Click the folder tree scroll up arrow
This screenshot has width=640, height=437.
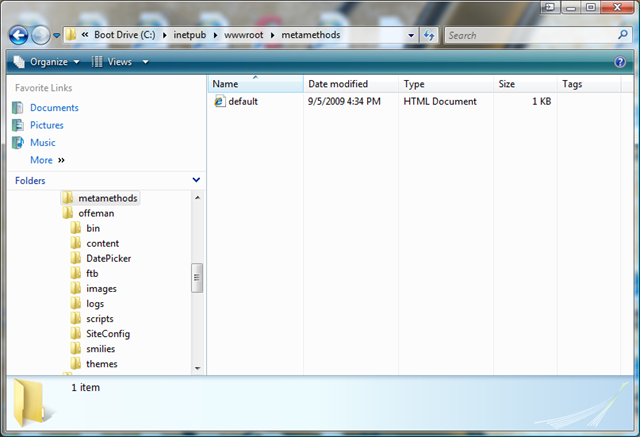pyautogui.click(x=198, y=197)
